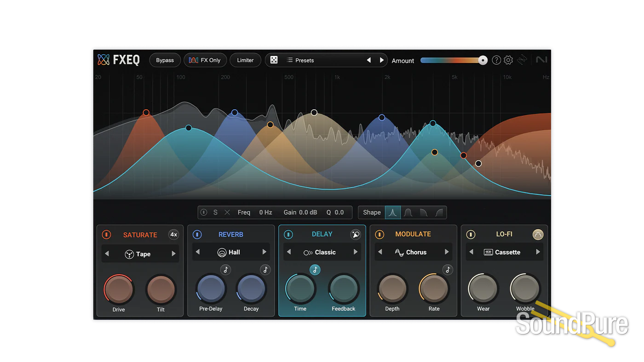Image resolution: width=644 pixels, height=362 pixels.
Task: Select the SATURATE module header
Action: [140, 235]
